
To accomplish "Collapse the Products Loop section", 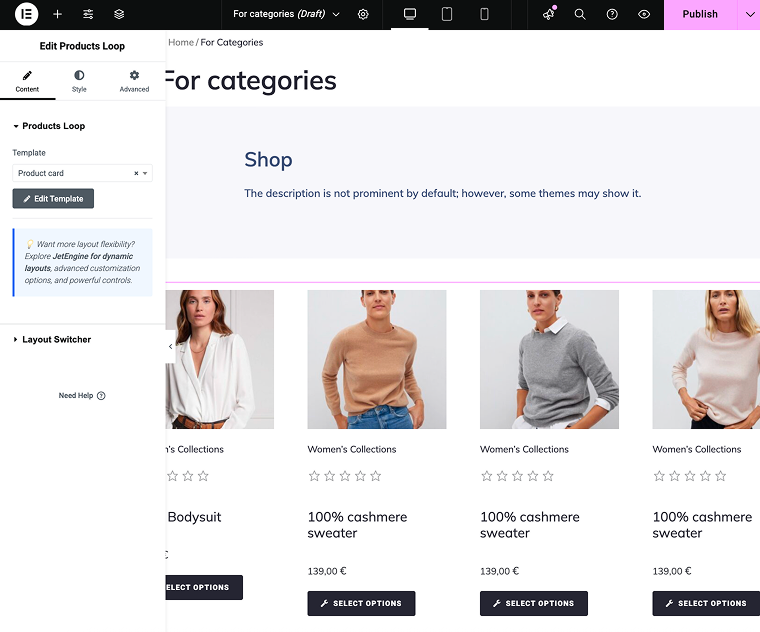I will pyautogui.click(x=49, y=126).
